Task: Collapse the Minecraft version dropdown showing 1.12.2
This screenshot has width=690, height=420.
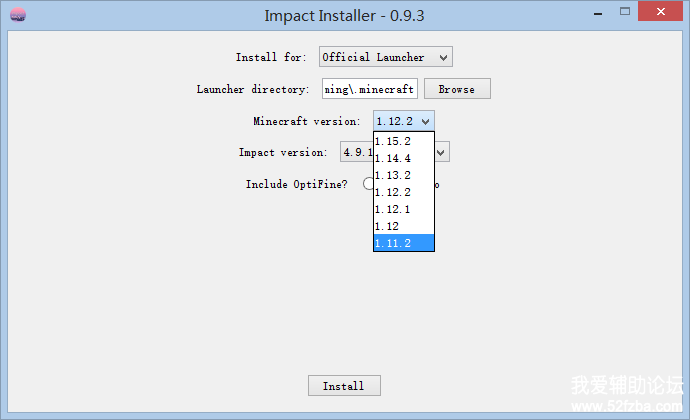Action: (404, 121)
